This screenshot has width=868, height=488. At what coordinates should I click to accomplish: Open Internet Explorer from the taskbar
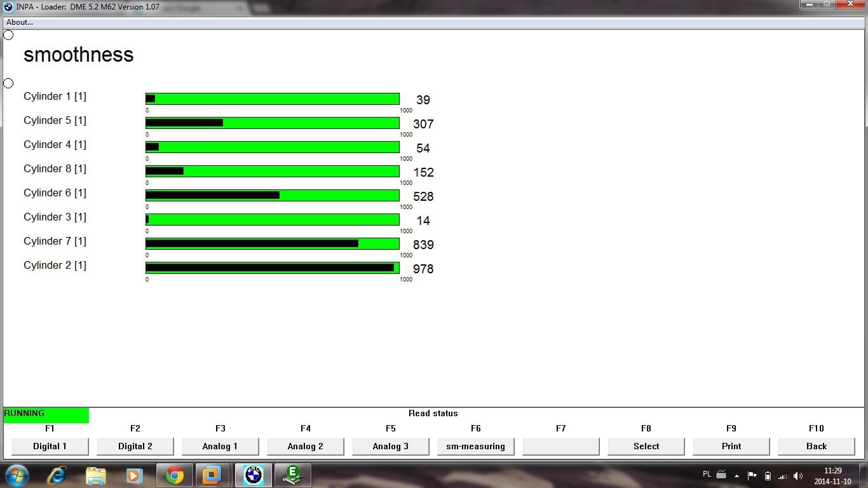point(57,475)
